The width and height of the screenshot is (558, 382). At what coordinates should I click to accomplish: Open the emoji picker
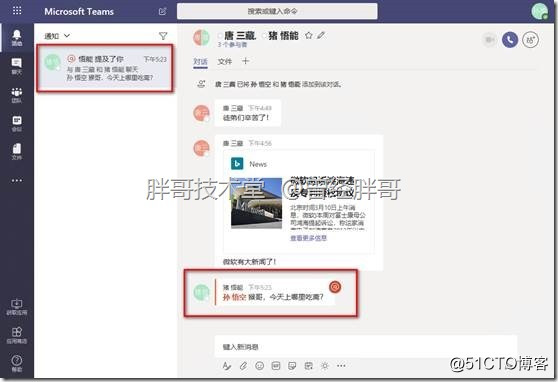[260, 366]
